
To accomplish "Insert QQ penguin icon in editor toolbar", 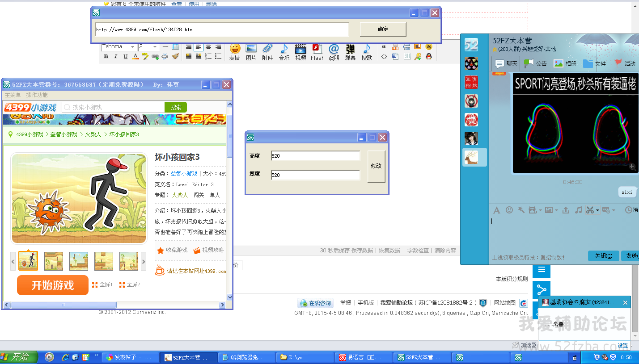I will [428, 56].
